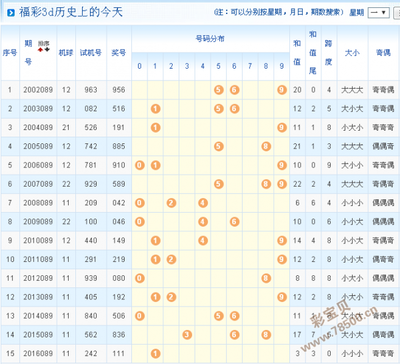The image size is (400, 364).
Task: Click winning number 046 in row 2009089
Action: tap(119, 222)
